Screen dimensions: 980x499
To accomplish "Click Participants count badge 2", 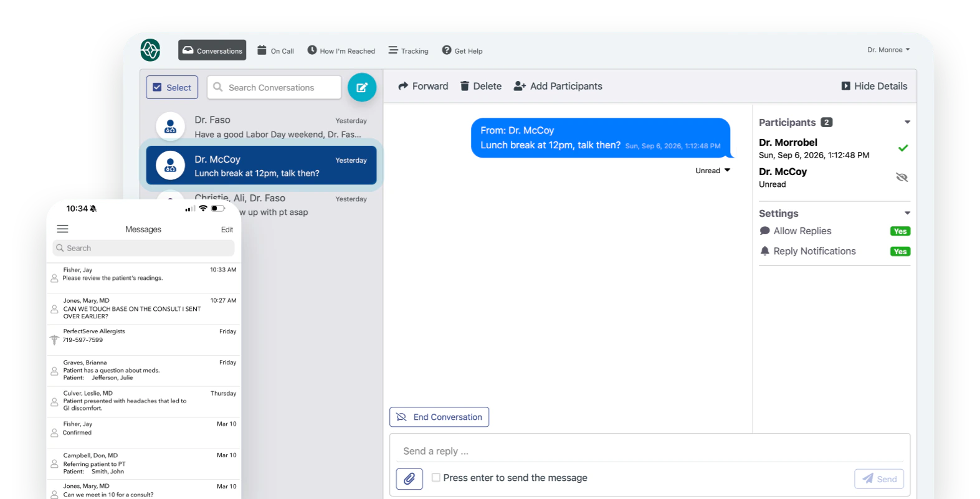I will pos(826,122).
